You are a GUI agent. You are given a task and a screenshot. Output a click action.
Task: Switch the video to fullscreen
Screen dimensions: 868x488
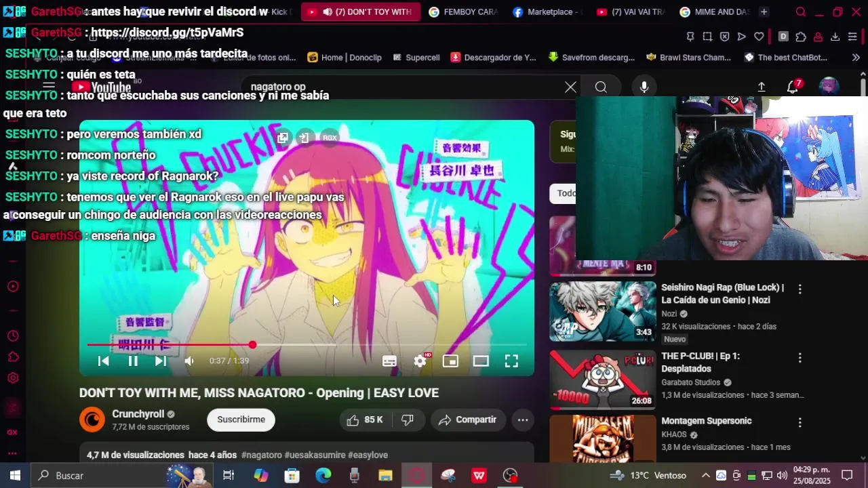(511, 361)
